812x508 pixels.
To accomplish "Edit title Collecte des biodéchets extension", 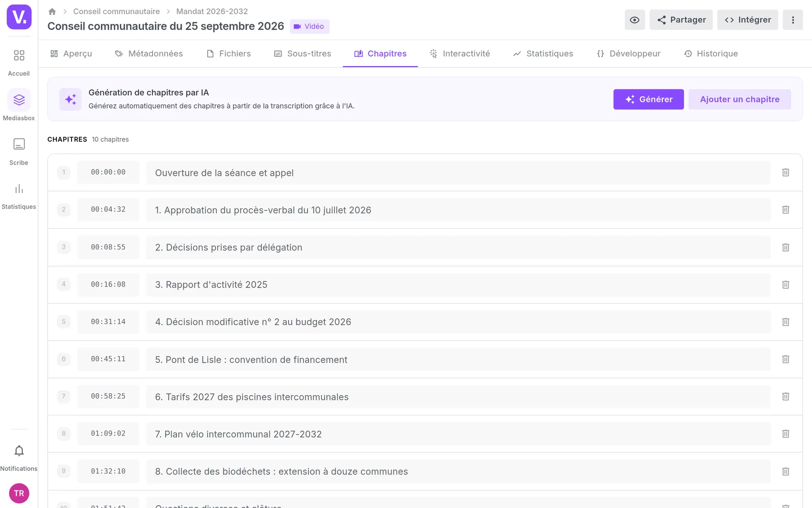I will (x=458, y=471).
